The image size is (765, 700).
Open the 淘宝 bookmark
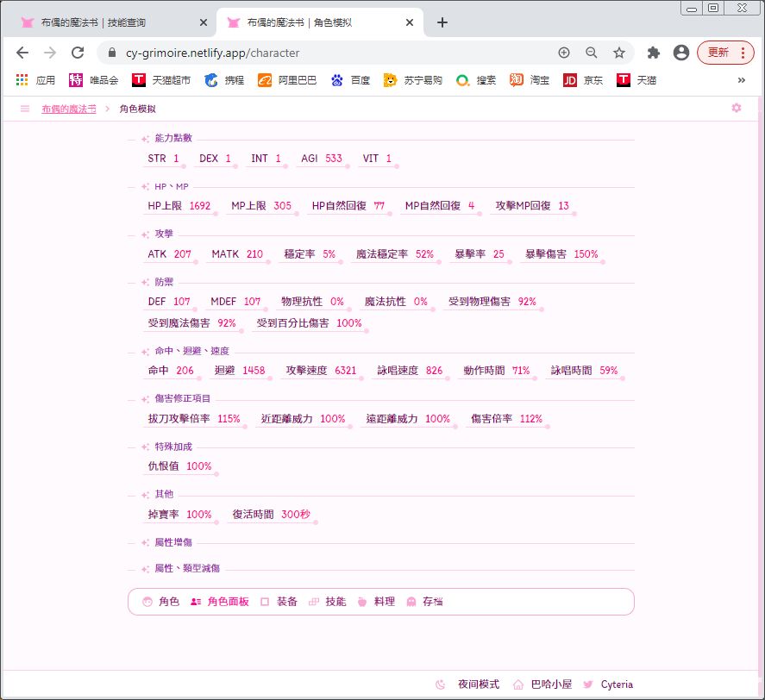530,80
